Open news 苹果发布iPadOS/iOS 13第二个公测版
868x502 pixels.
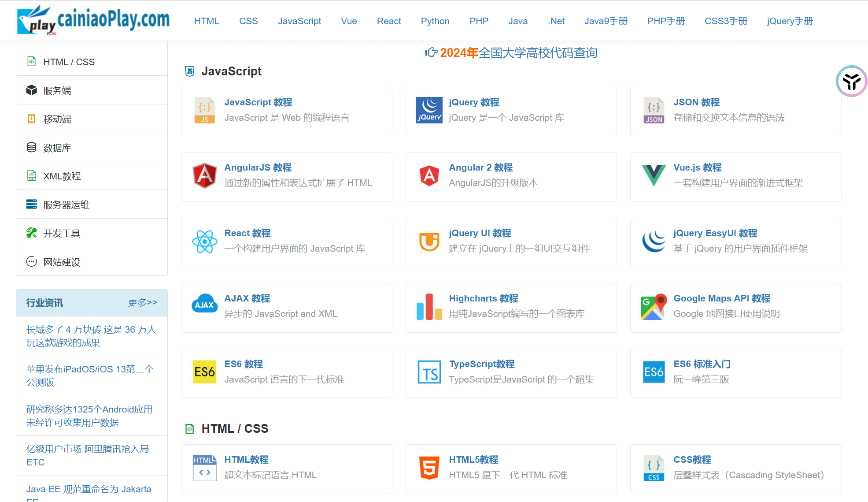click(x=90, y=376)
